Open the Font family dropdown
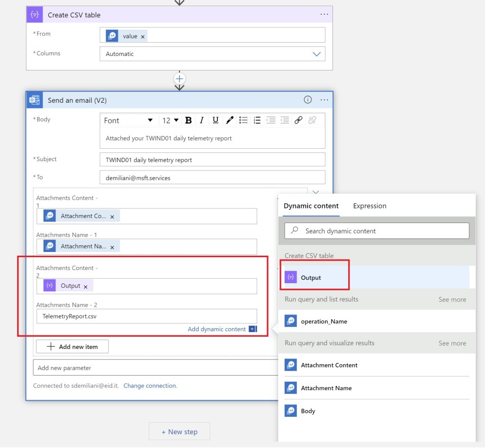 pos(128,120)
